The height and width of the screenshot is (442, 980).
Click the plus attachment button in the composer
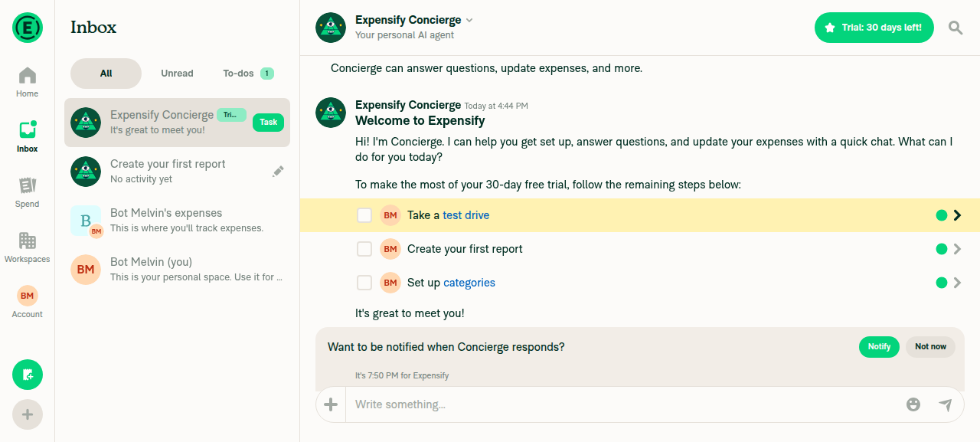(x=331, y=404)
